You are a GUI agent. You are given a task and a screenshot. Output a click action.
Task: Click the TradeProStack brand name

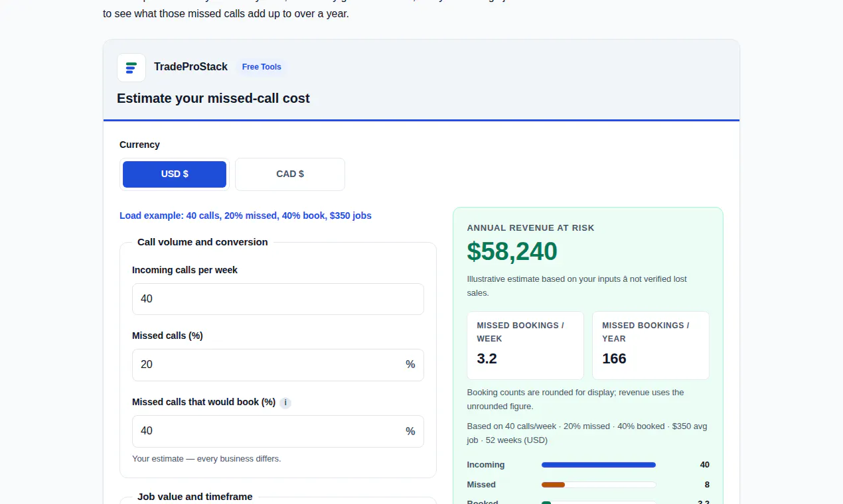click(x=191, y=67)
